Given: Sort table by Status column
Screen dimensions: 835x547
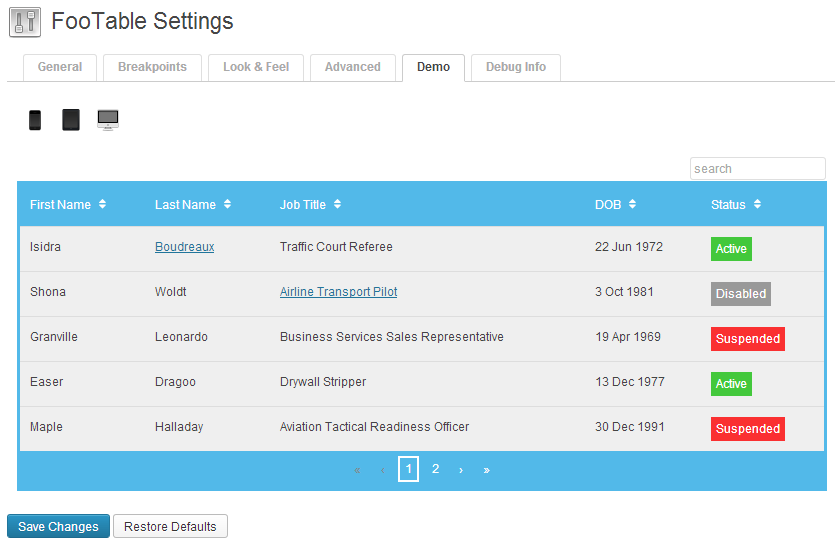Looking at the screenshot, I should tap(736, 205).
